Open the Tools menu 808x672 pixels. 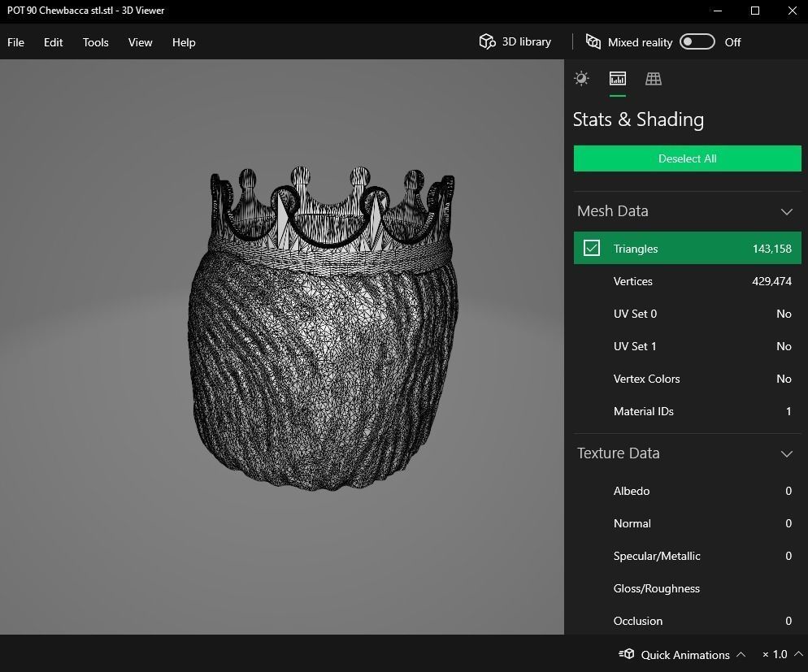tap(95, 42)
